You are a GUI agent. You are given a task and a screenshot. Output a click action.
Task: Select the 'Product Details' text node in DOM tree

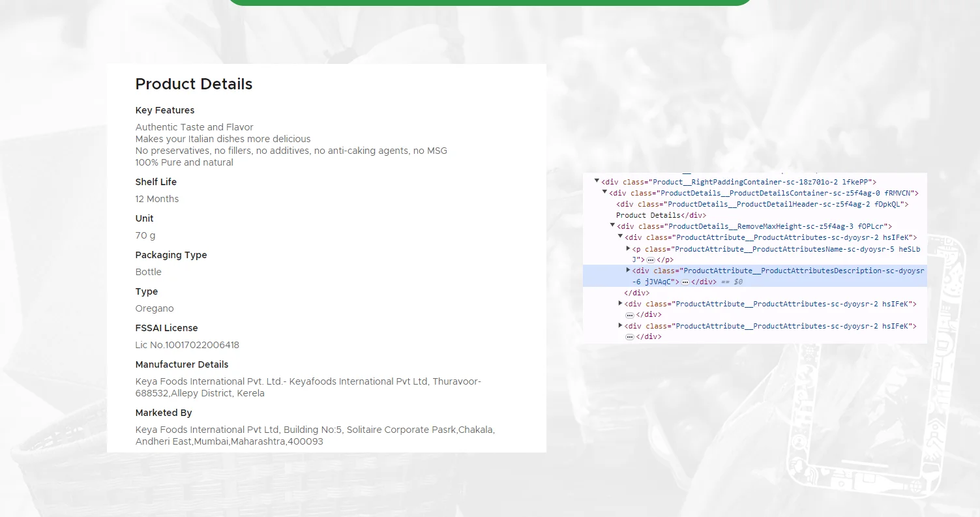click(x=648, y=215)
